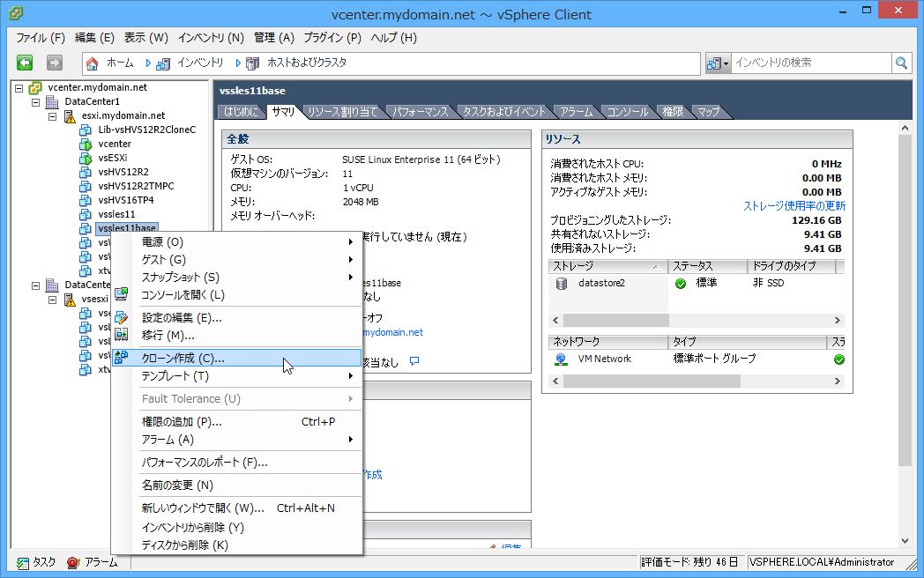Click the vssles11base VM icon in tree
This screenshot has height=578, width=924.
tap(86, 229)
